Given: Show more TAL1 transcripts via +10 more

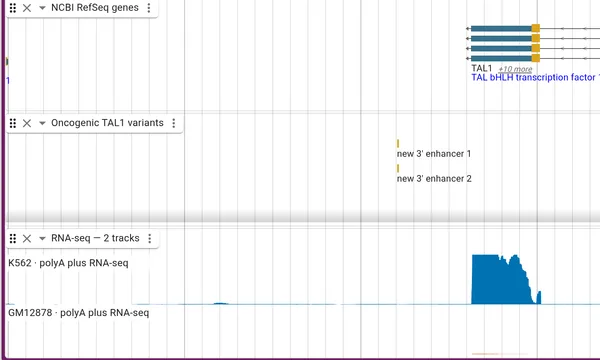Looking at the screenshot, I should point(515,69).
